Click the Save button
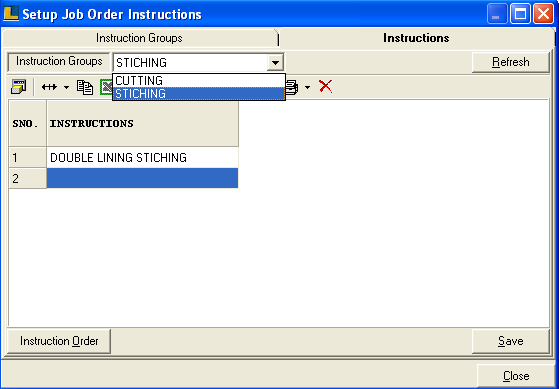Viewport: 559px width, 389px height. pos(511,341)
